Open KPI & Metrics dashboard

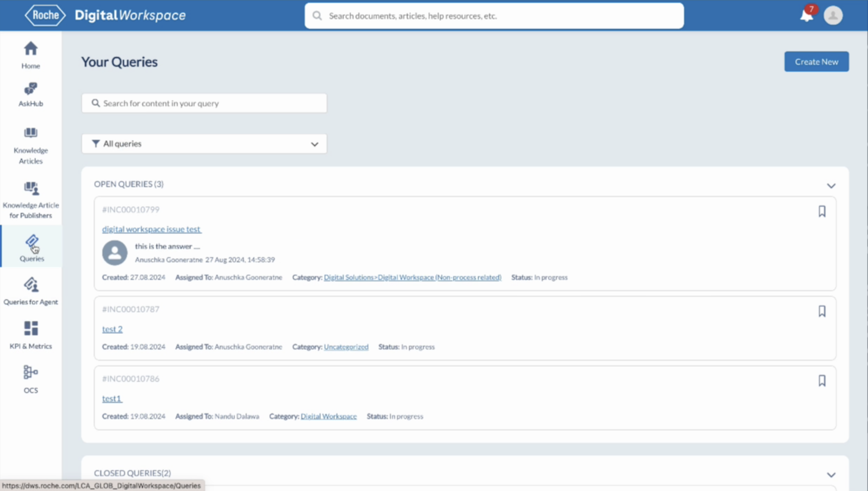point(31,335)
